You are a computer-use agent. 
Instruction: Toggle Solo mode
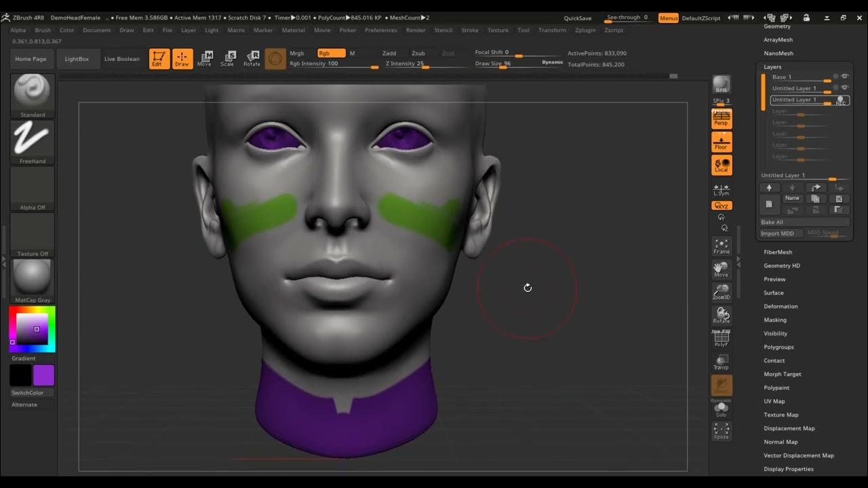point(722,409)
